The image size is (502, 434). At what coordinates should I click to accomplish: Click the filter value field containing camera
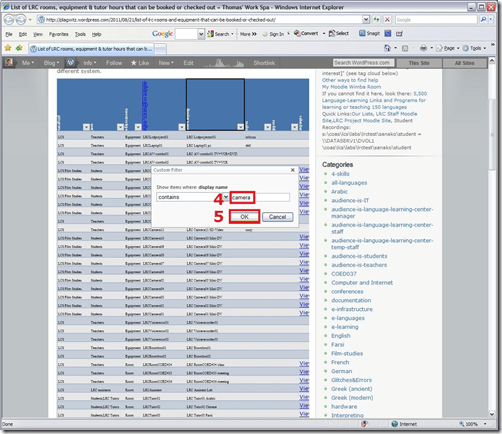coord(260,197)
